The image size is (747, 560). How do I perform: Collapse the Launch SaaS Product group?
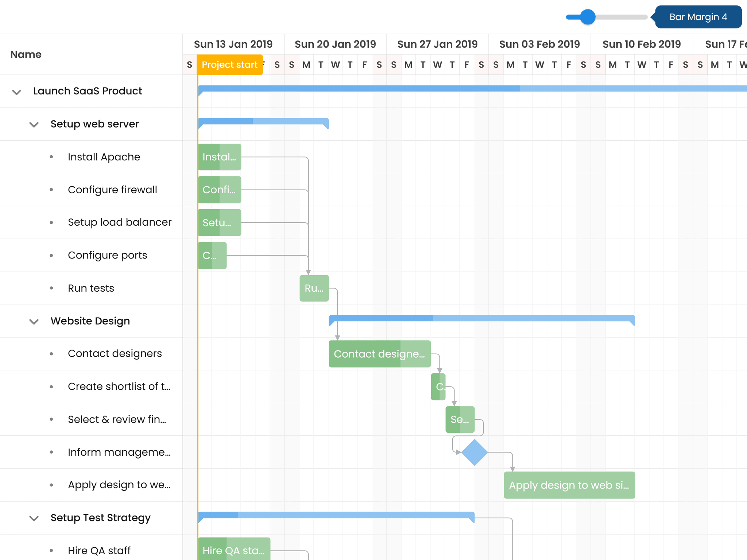point(16,92)
